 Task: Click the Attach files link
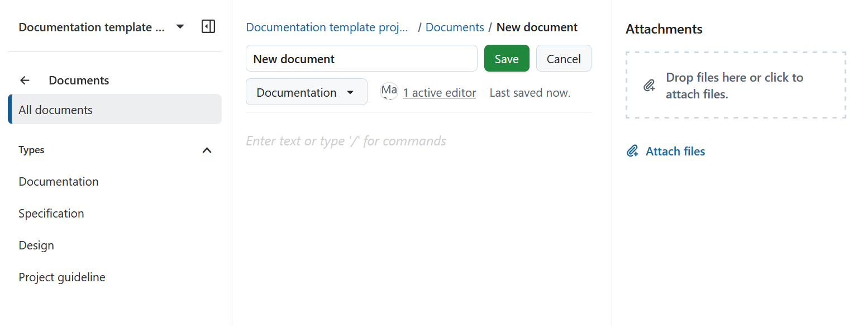(675, 150)
